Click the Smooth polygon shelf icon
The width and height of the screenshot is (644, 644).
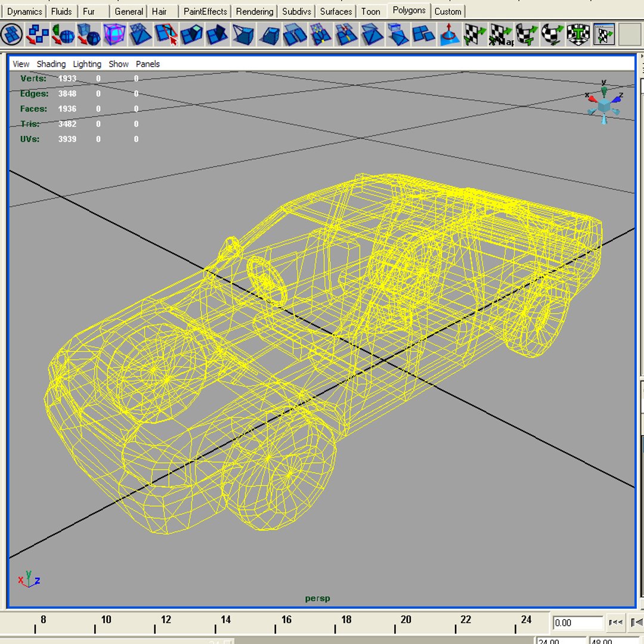coord(89,35)
